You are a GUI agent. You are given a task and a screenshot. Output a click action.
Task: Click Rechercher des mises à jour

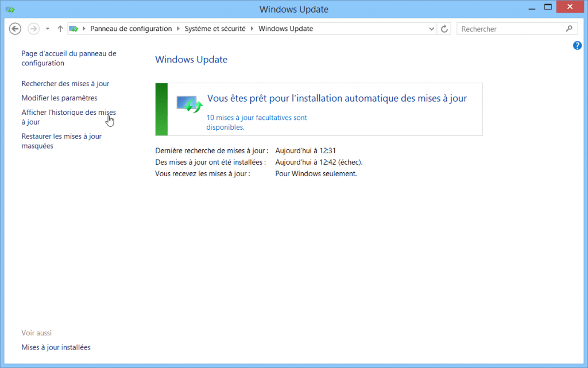pos(65,84)
